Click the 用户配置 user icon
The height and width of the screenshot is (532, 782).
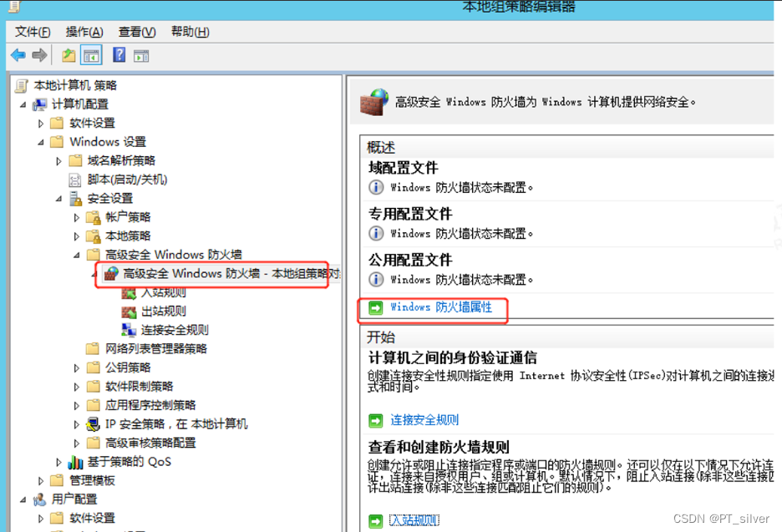click(x=39, y=499)
